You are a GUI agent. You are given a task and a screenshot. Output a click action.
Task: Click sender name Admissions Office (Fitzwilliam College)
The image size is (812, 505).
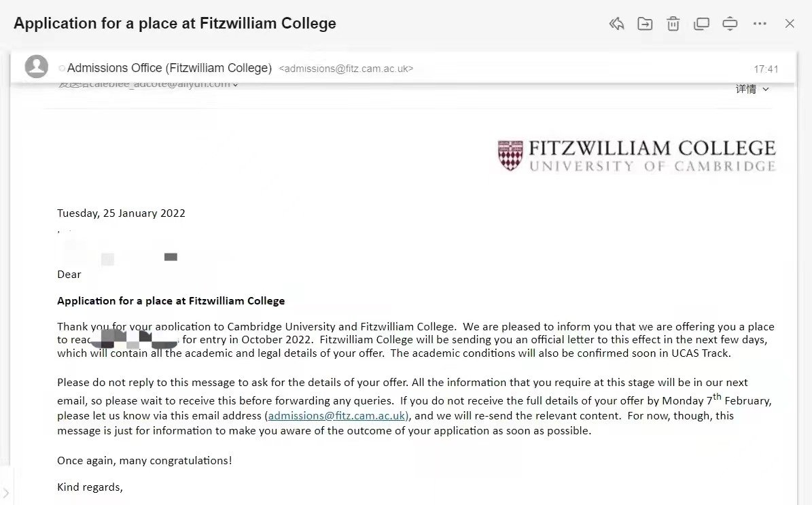[169, 68]
